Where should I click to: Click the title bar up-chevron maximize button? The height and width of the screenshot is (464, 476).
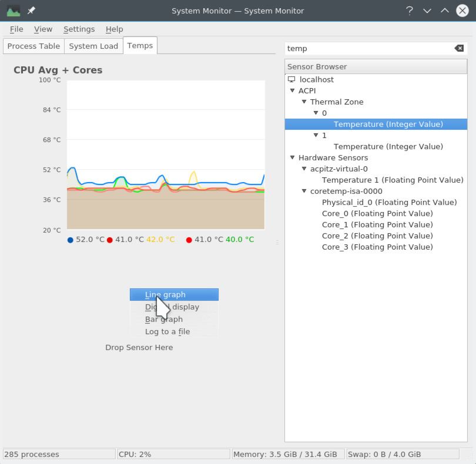pyautogui.click(x=445, y=11)
